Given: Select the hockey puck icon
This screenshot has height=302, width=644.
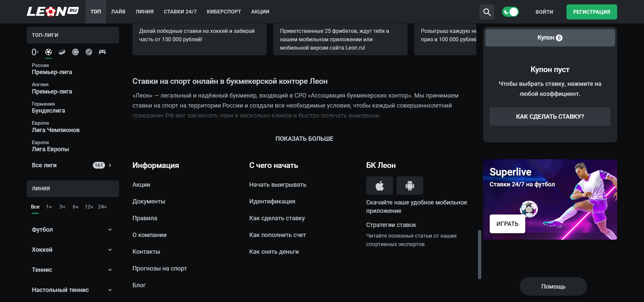Looking at the screenshot, I should (62, 52).
